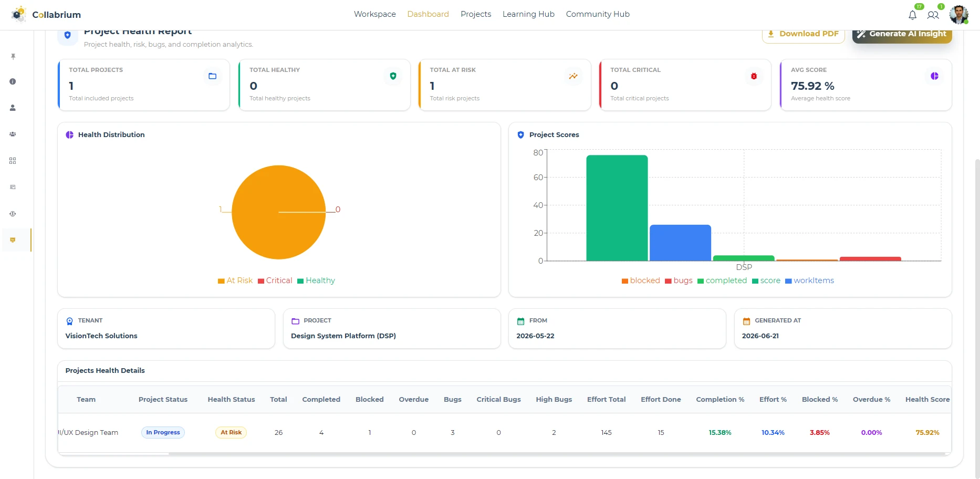
Task: Open Community Hub in the top navigation
Action: point(598,14)
